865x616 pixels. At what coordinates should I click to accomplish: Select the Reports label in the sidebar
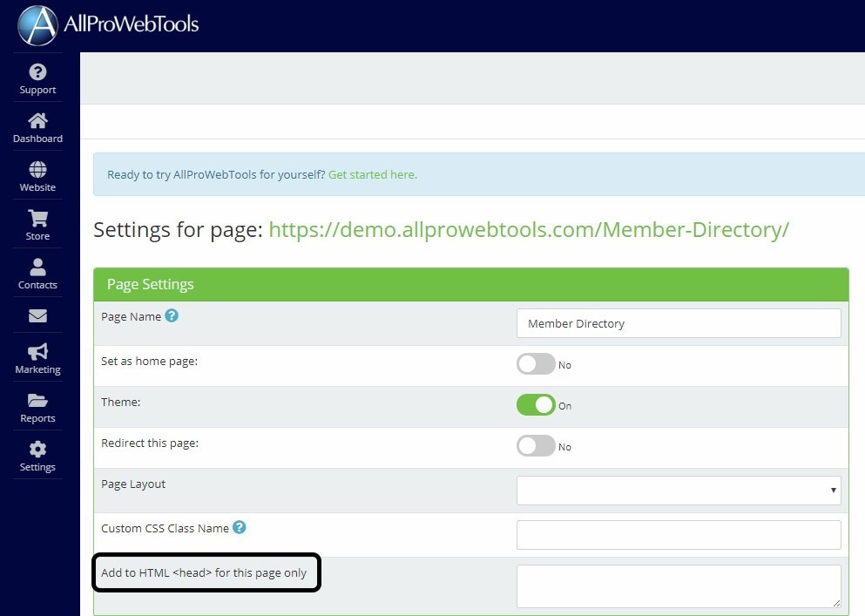[37, 418]
